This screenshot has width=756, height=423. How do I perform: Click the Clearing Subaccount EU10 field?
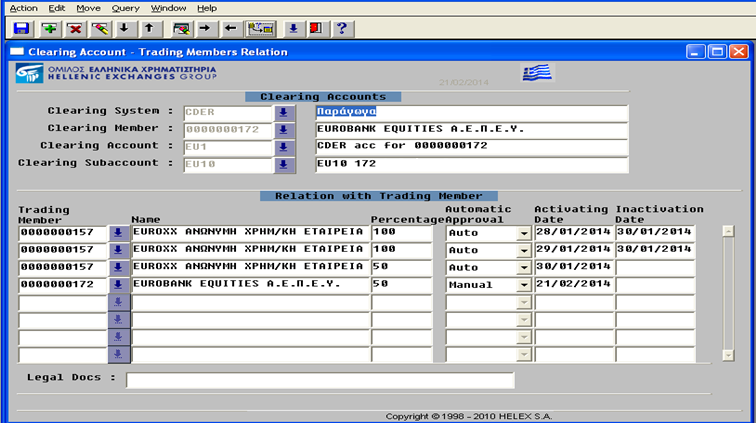click(x=228, y=165)
